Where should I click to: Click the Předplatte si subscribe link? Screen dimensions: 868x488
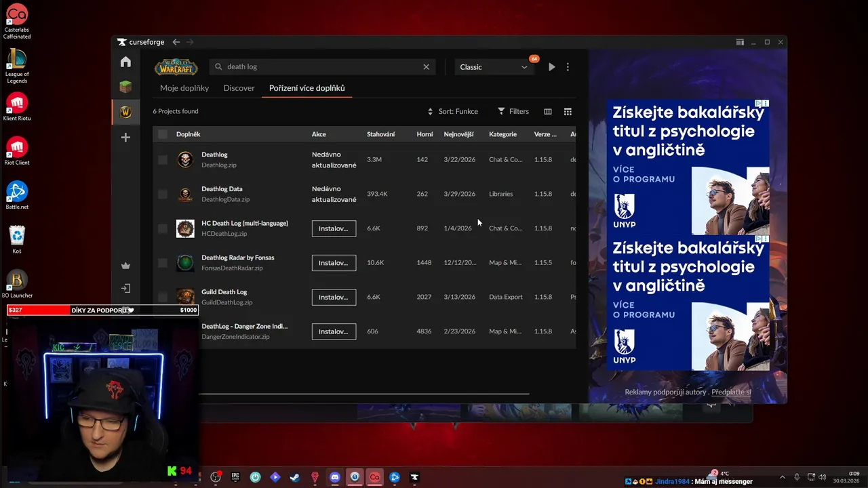pos(731,392)
